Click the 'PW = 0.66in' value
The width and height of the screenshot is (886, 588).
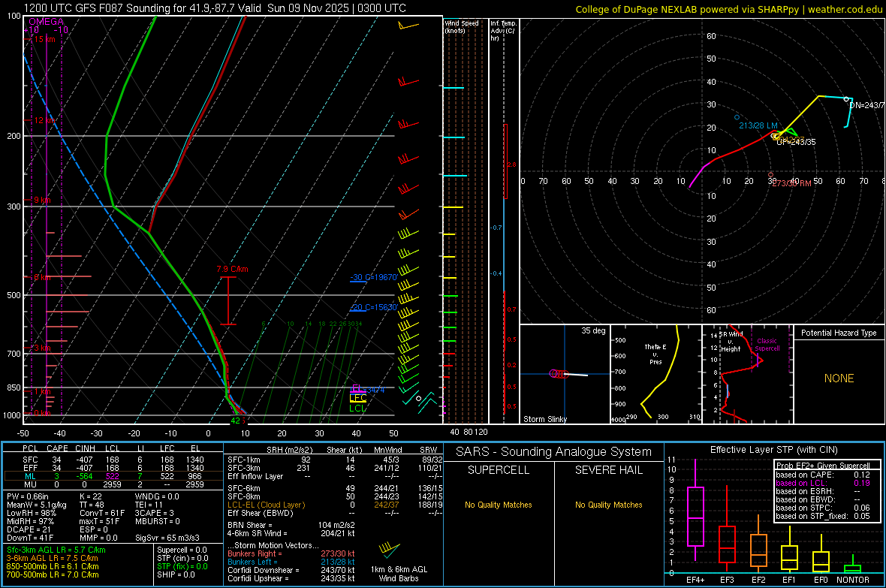(28, 496)
